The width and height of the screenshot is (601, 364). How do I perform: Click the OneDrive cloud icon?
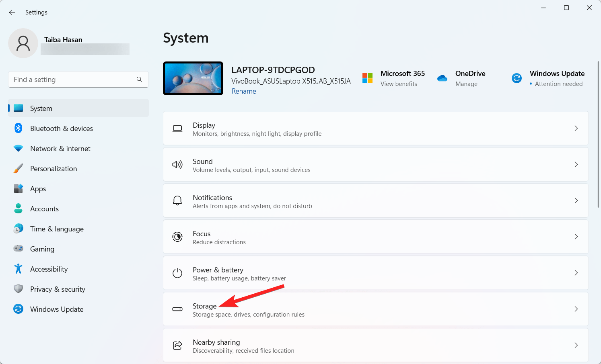(442, 78)
